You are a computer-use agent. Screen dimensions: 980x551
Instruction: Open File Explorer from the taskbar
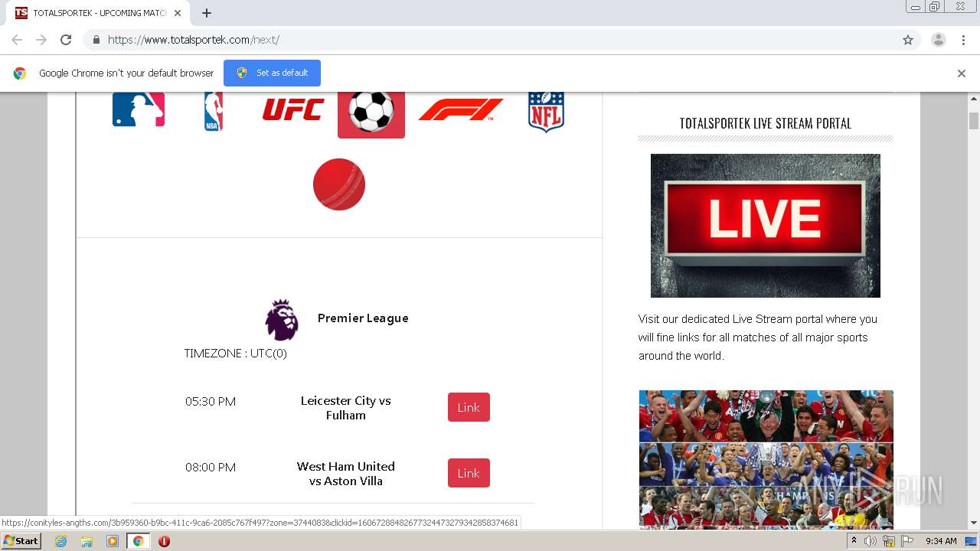click(87, 541)
